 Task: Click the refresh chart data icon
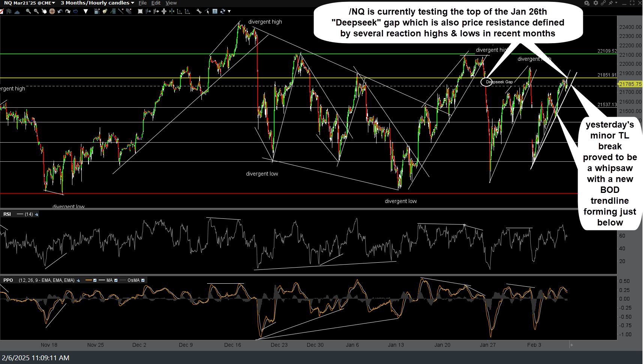tap(223, 11)
